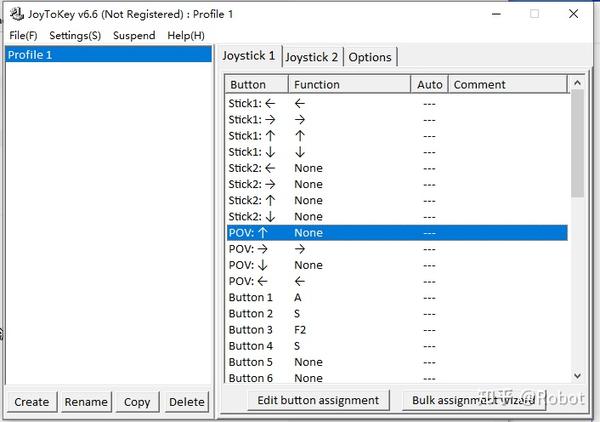The image size is (600, 422).
Task: Open the Options tab
Action: pos(370,57)
